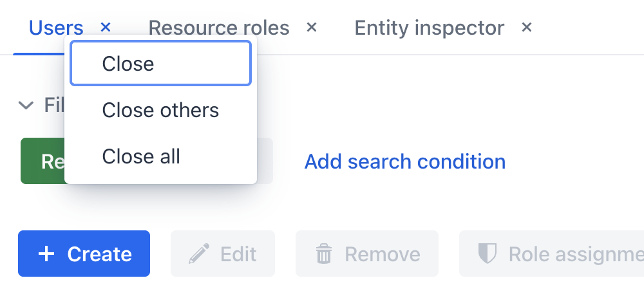Click the plus icon on Create button
This screenshot has height=296, width=644.
point(46,254)
